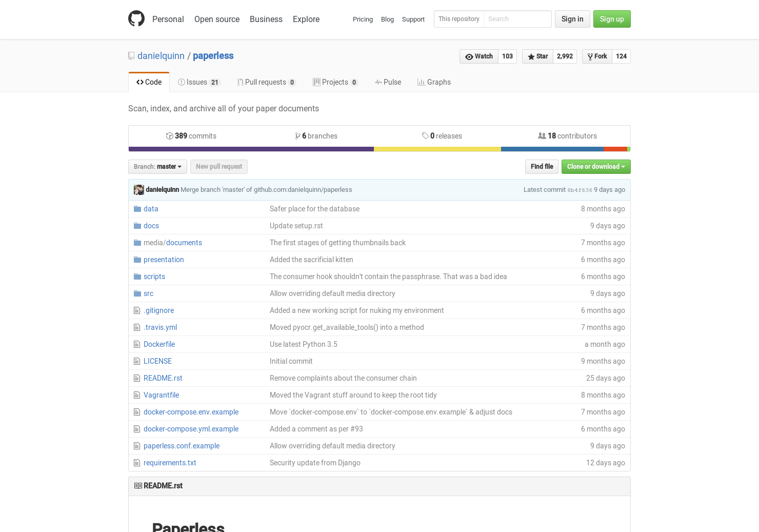Viewport: 759px width, 532px height.
Task: Open the paperless.conf.example file
Action: (182, 446)
